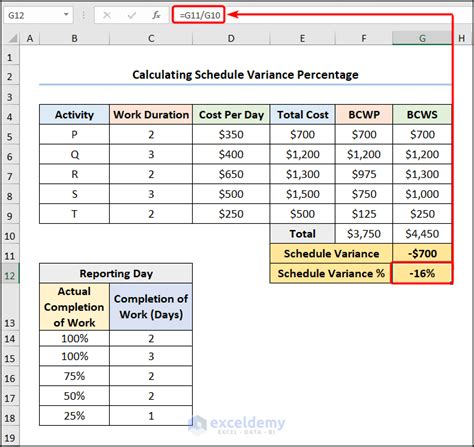Select the 'Reporting Day' header cell
Screen dimensions: 474x447
[x=116, y=273]
